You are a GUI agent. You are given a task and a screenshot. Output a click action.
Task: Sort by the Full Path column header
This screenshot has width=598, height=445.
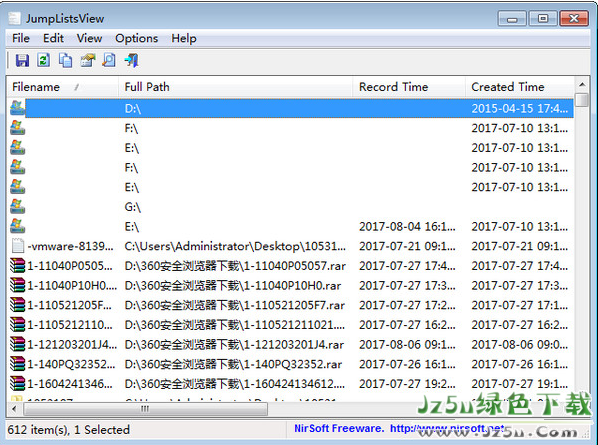point(235,87)
